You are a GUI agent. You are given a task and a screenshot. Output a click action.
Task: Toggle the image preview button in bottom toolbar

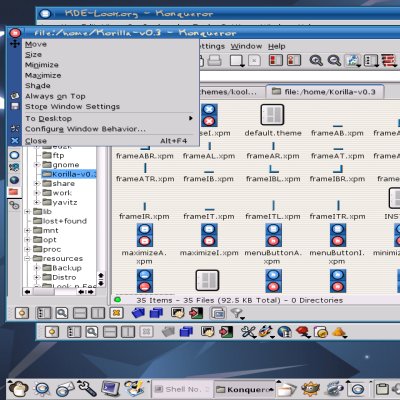(x=218, y=313)
